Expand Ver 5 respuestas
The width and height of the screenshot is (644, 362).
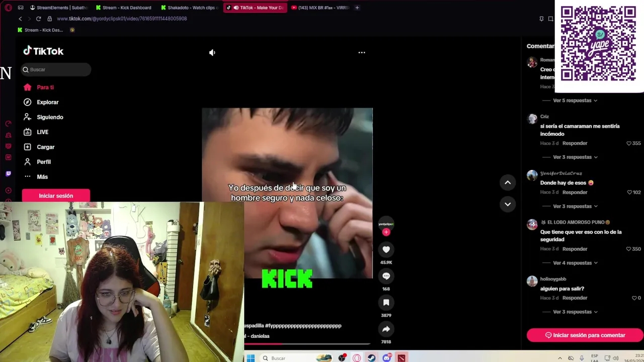tap(575, 101)
